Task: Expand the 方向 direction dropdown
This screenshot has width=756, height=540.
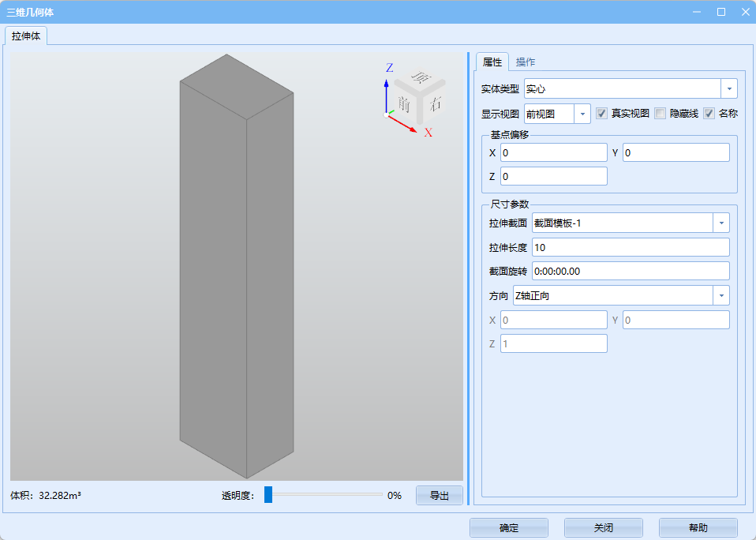Action: click(x=720, y=296)
